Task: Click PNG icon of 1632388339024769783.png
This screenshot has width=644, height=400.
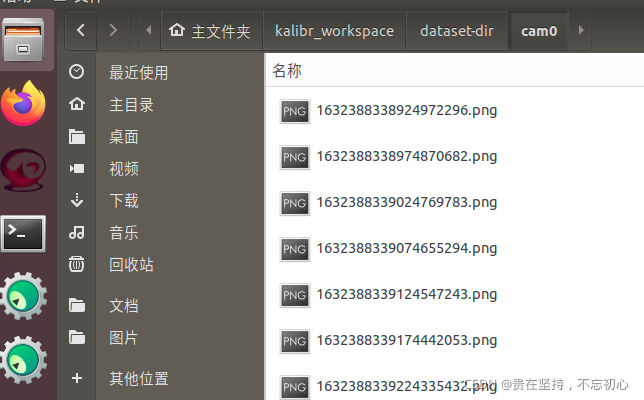Action: (294, 203)
